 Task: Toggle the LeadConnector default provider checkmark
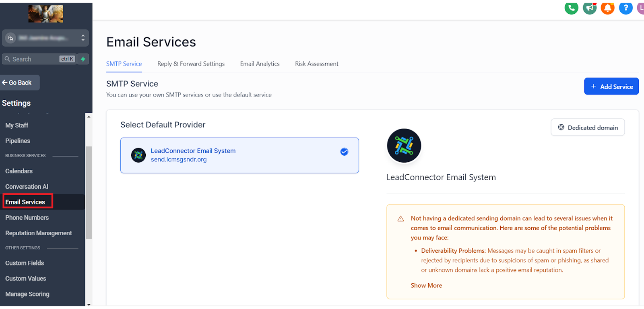point(344,152)
